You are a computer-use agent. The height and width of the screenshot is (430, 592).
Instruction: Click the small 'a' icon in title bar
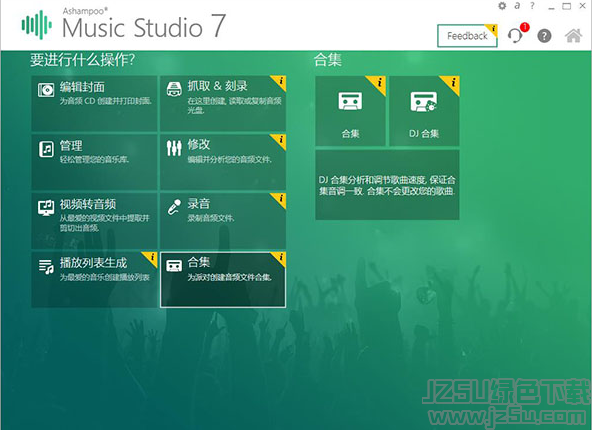pyautogui.click(x=517, y=6)
